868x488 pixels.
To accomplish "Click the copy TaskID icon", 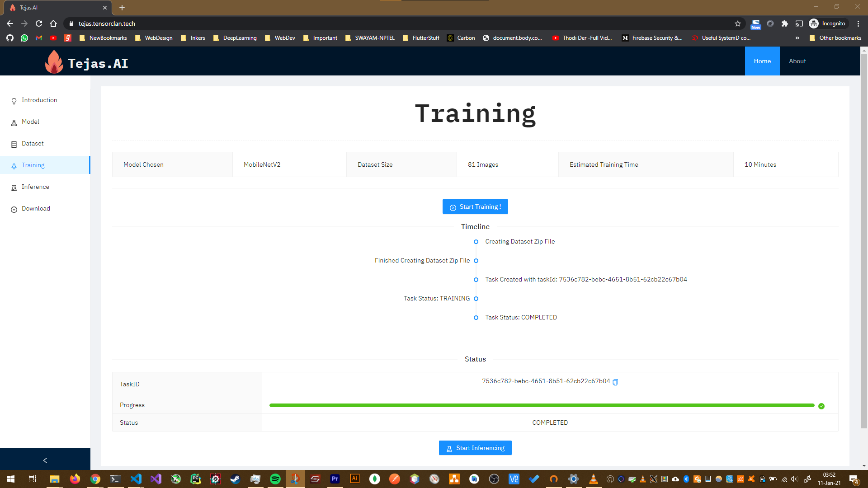I will 615,382.
